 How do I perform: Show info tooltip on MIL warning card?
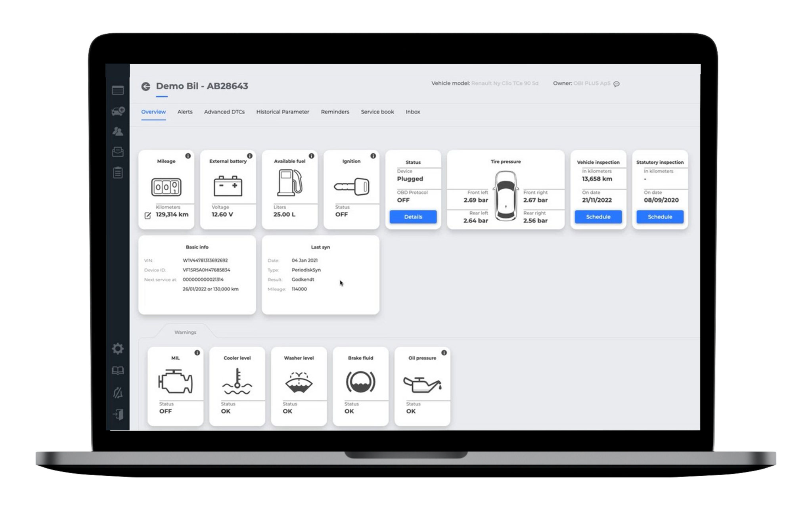click(x=197, y=352)
